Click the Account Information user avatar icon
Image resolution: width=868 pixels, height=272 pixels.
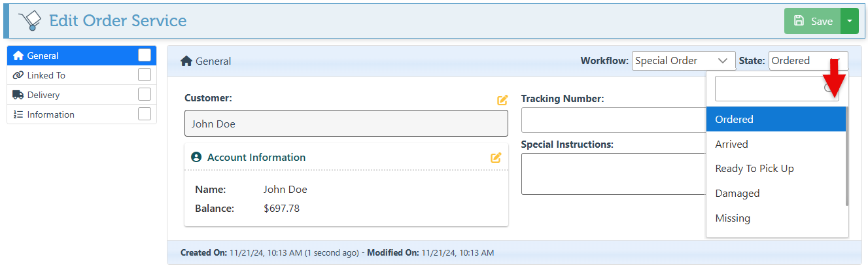click(x=196, y=158)
